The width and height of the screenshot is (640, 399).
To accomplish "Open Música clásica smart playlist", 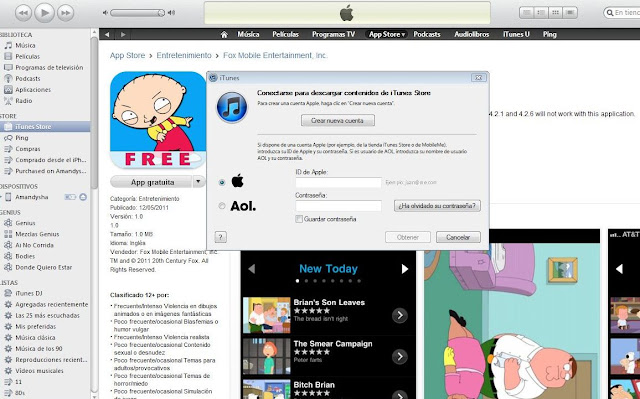I will [35, 337].
